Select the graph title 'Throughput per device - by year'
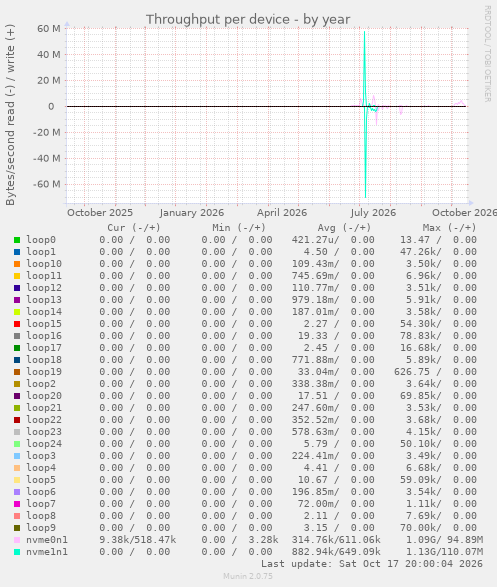 click(248, 19)
